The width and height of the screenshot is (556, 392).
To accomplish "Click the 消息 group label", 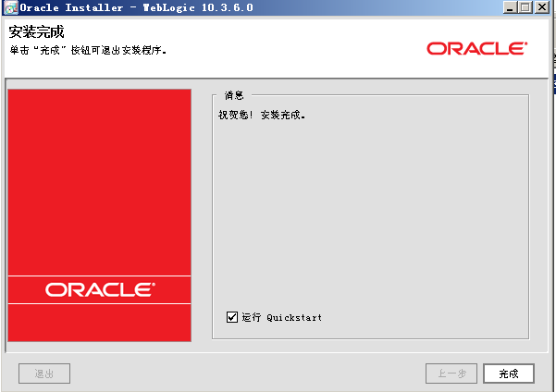I will [x=234, y=95].
